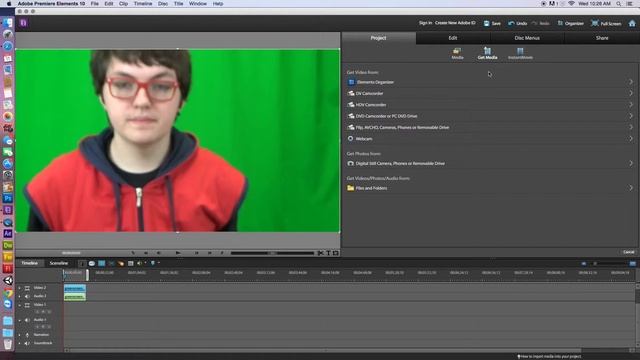The image size is (640, 360).
Task: Step forward one frame
Action: click(x=196, y=253)
